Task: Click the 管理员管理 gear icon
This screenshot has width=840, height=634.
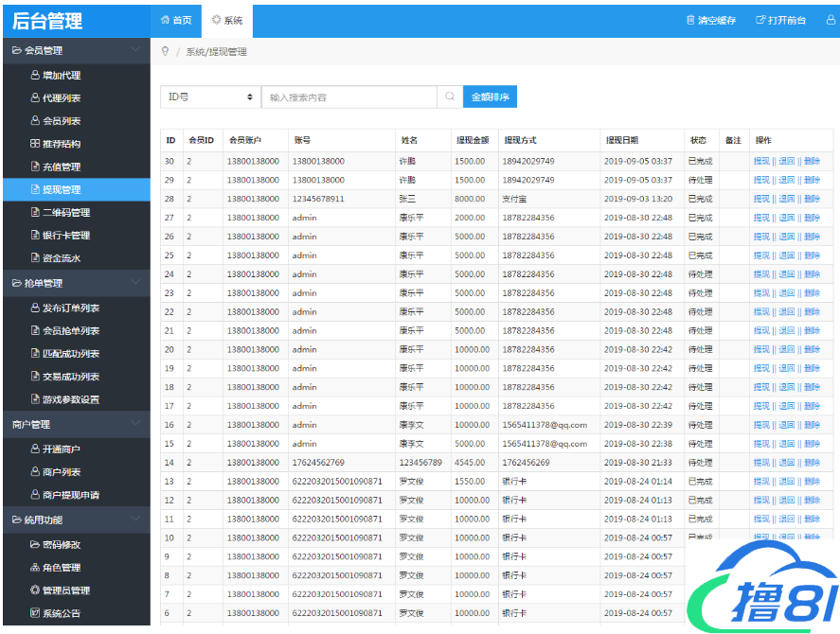Action: (x=35, y=590)
